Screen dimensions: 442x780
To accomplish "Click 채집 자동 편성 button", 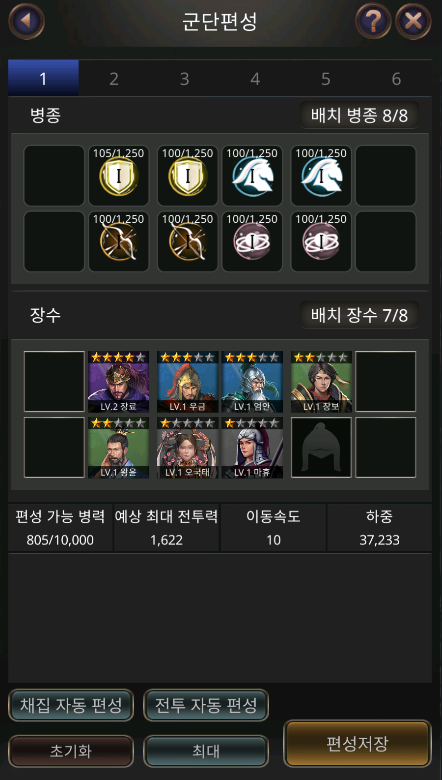I will [x=71, y=704].
